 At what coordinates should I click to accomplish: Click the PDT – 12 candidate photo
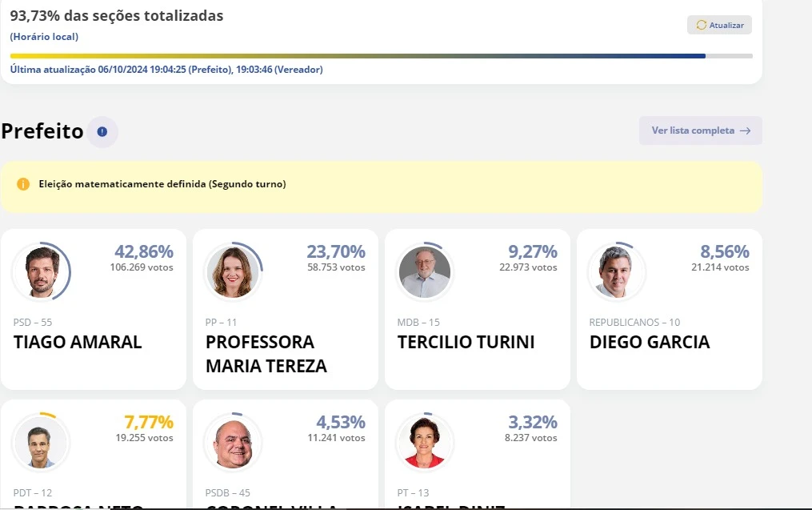[41, 443]
